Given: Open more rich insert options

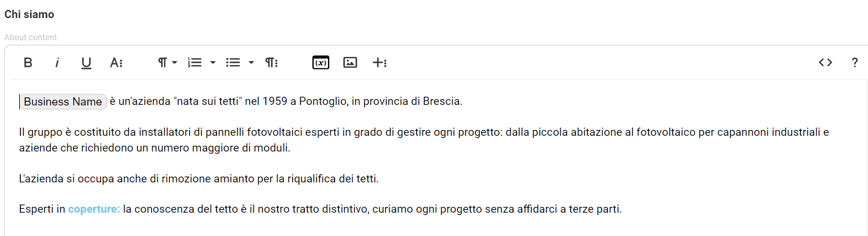Looking at the screenshot, I should tap(379, 63).
